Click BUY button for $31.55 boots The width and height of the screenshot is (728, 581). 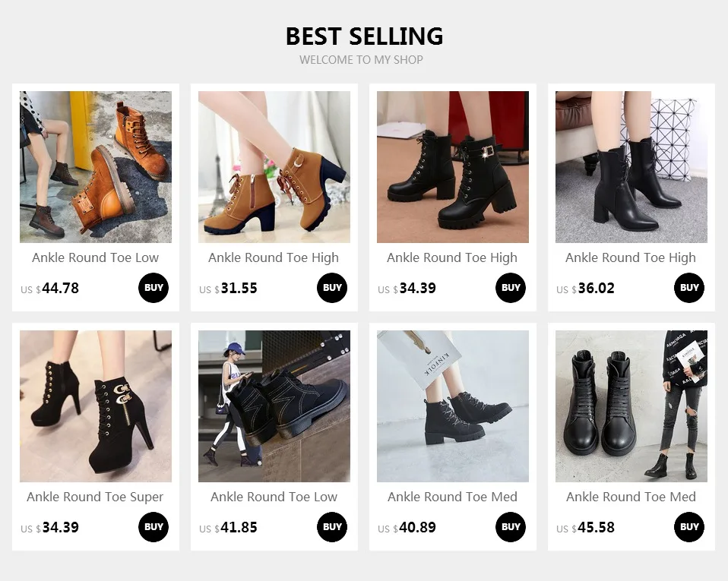pyautogui.click(x=332, y=288)
